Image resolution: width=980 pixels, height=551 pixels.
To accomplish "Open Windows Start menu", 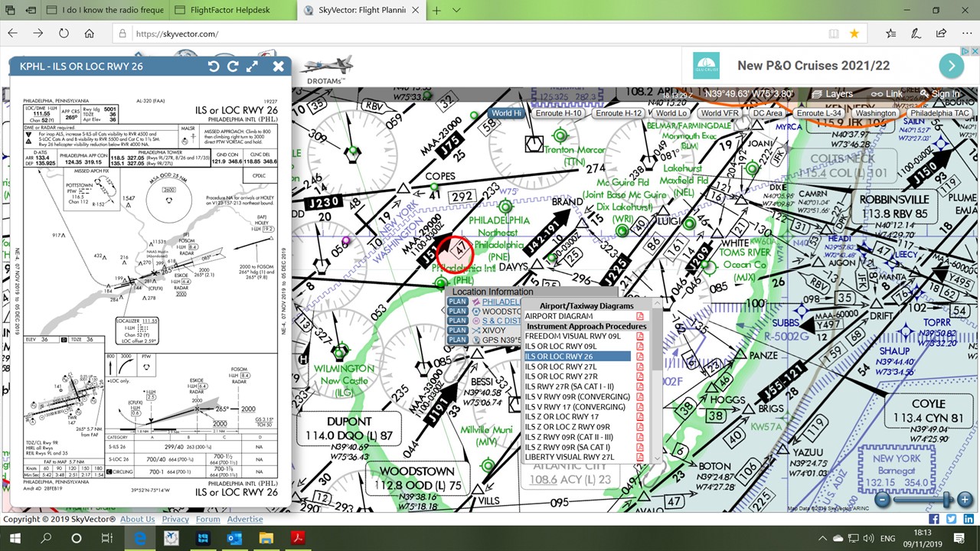I will (x=15, y=538).
